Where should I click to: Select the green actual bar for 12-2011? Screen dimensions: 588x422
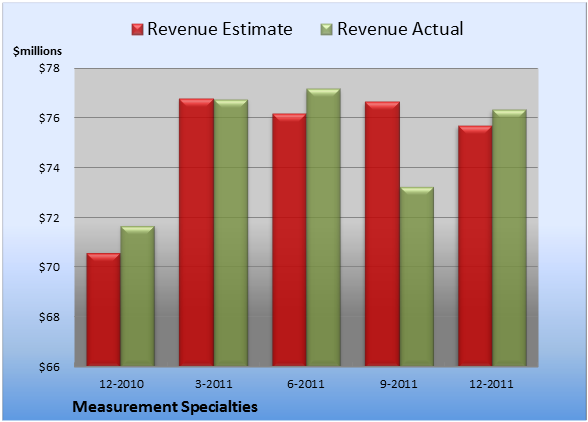click(509, 238)
